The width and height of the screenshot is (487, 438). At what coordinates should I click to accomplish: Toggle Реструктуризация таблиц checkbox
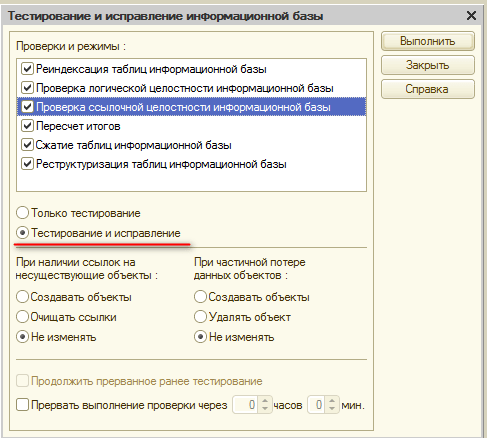(x=27, y=164)
